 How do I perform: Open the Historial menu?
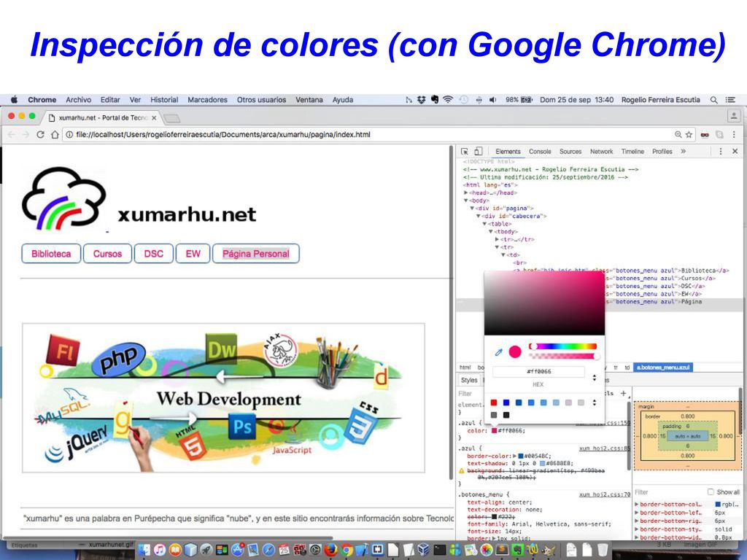(x=164, y=99)
